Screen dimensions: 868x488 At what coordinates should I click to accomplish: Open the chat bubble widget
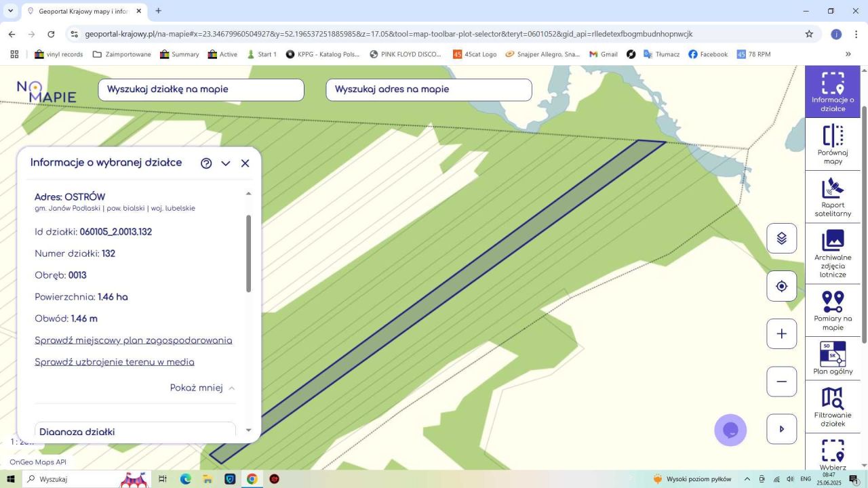[x=730, y=430]
